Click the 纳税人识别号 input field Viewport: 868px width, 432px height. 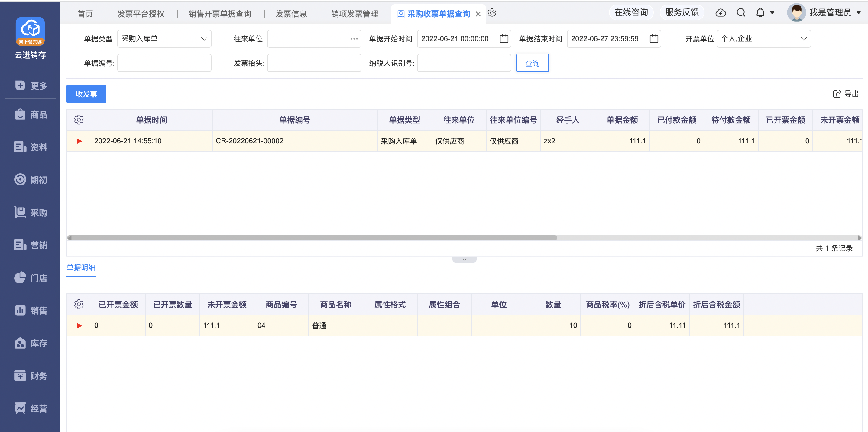[464, 63]
